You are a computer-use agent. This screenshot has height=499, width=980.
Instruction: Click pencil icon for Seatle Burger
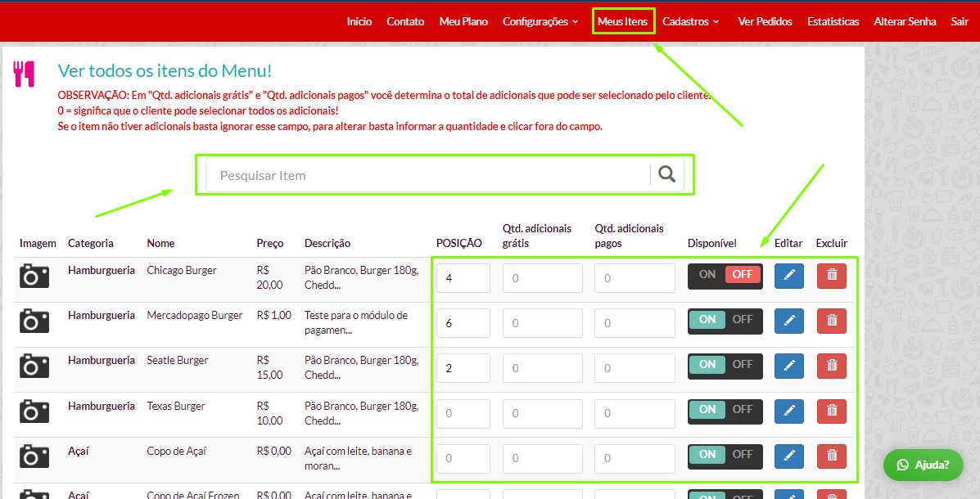click(x=789, y=366)
